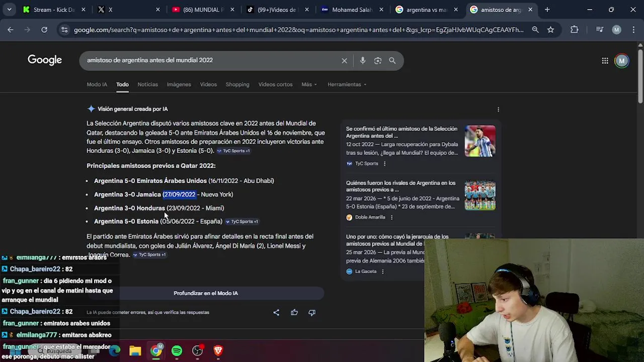The width and height of the screenshot is (644, 362).
Task: Reload the page with the refresh icon
Action: pyautogui.click(x=44, y=30)
